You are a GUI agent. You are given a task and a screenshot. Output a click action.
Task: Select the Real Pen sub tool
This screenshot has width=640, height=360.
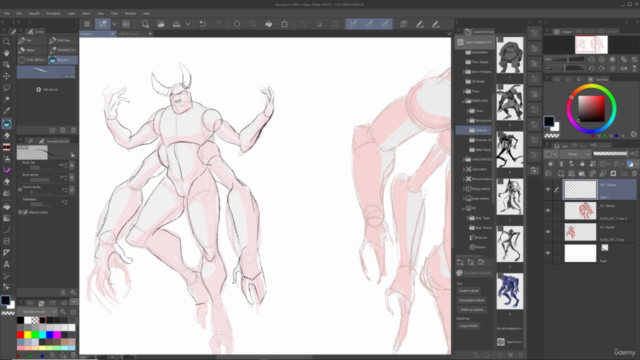tap(63, 60)
